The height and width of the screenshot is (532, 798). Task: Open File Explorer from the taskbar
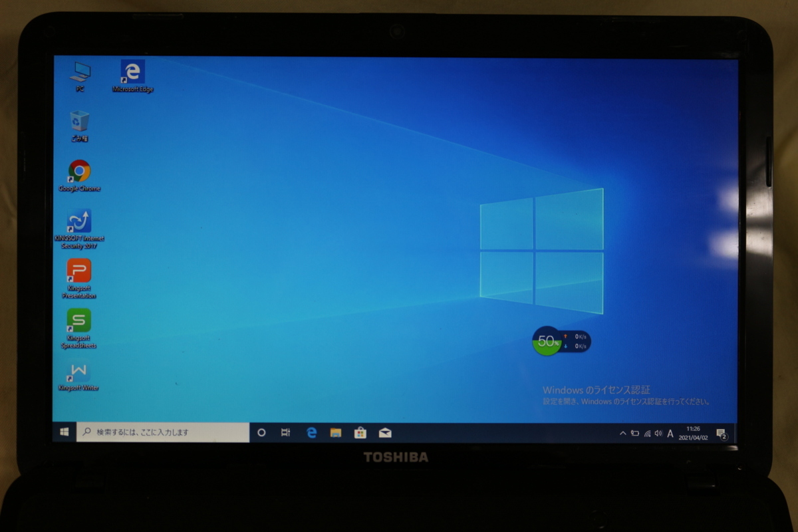click(x=336, y=432)
